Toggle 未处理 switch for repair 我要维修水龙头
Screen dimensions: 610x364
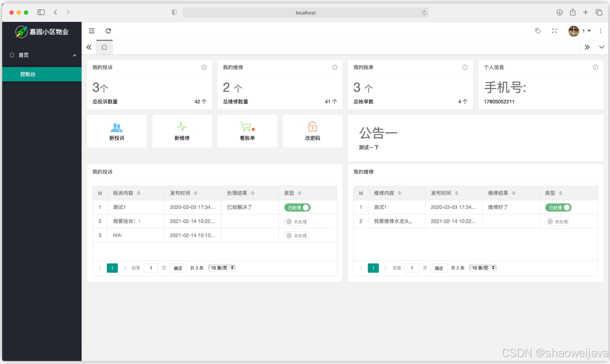[x=557, y=222]
